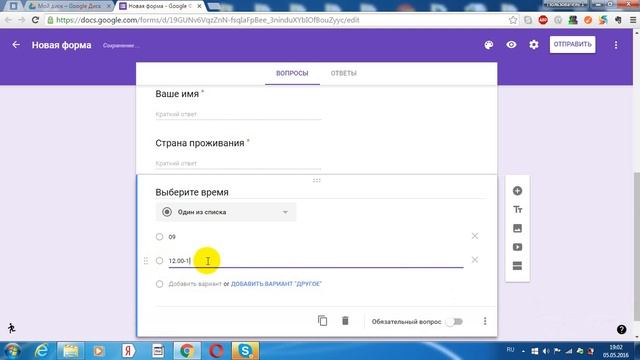Open the question type dropdown Один из списка
The image size is (640, 360).
coord(226,212)
